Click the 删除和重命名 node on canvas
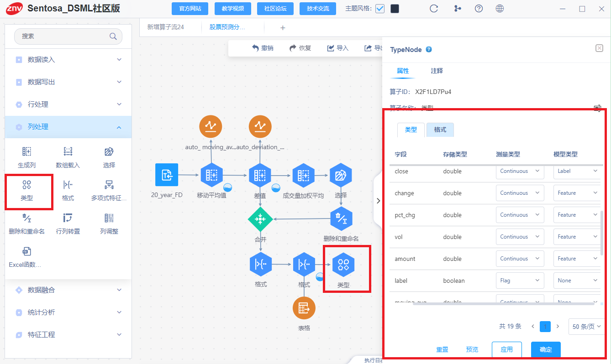Screen dimensions: 611x364 pos(341,219)
